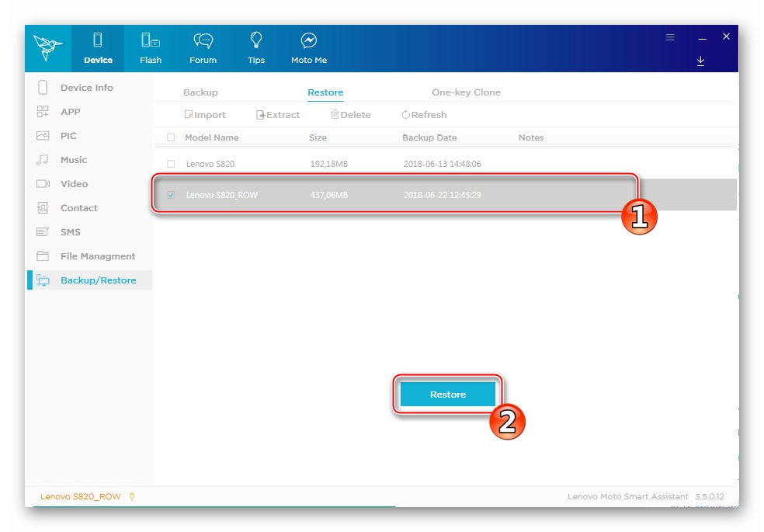Open the Tips section
Image resolution: width=764 pixels, height=532 pixels.
click(x=255, y=49)
